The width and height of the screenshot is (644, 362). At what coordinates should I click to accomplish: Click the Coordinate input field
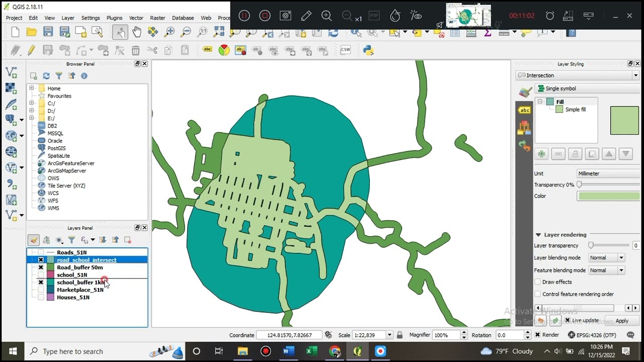[290, 335]
